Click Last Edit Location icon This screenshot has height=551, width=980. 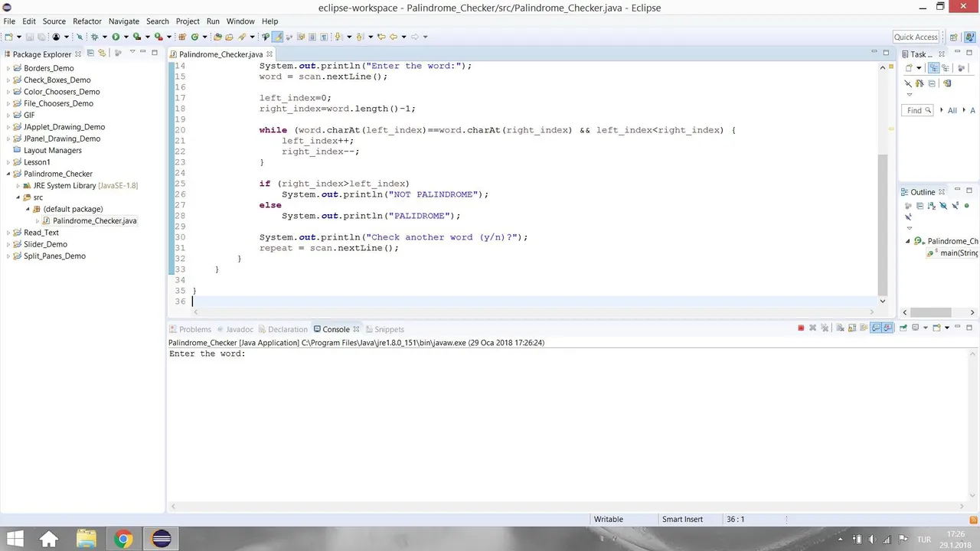click(x=381, y=37)
